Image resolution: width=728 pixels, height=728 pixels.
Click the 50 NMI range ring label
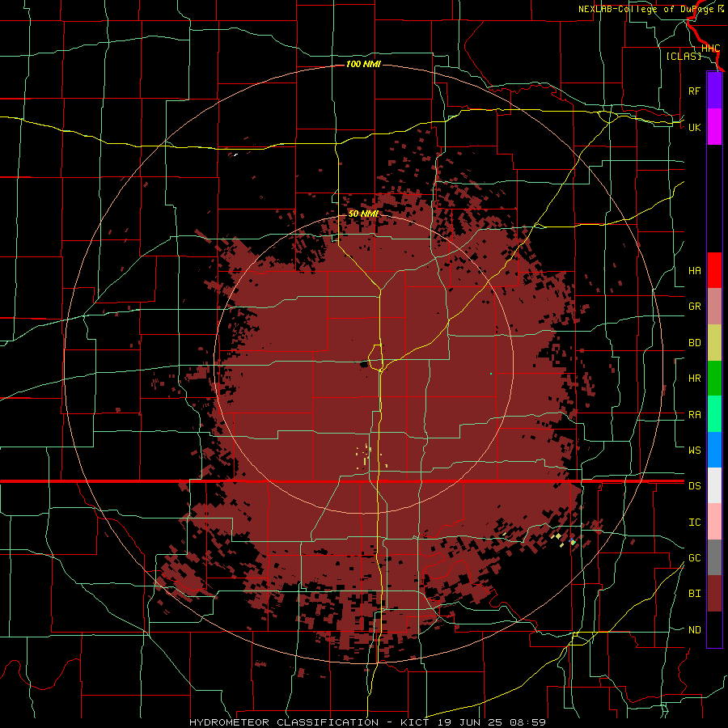[363, 214]
